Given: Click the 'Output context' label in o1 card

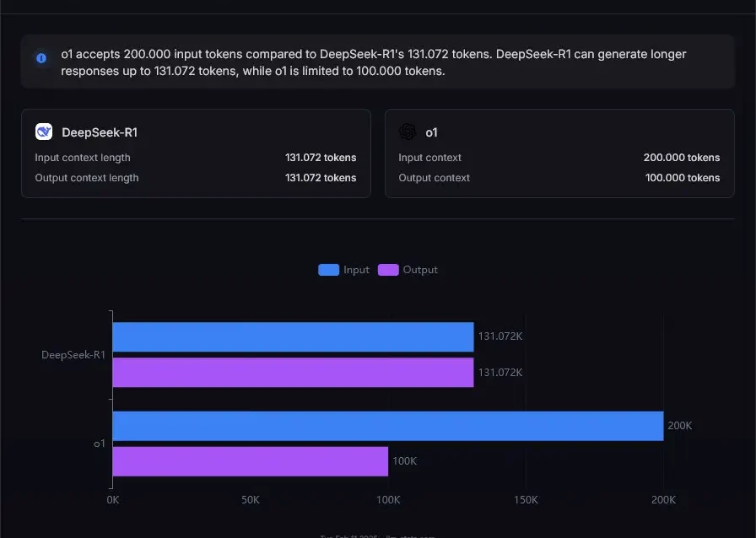Looking at the screenshot, I should coord(434,178).
